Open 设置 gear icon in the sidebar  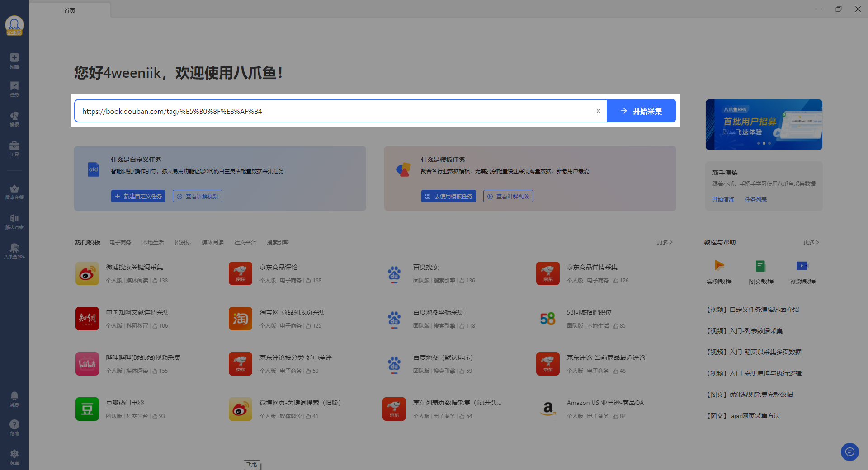coord(14,456)
